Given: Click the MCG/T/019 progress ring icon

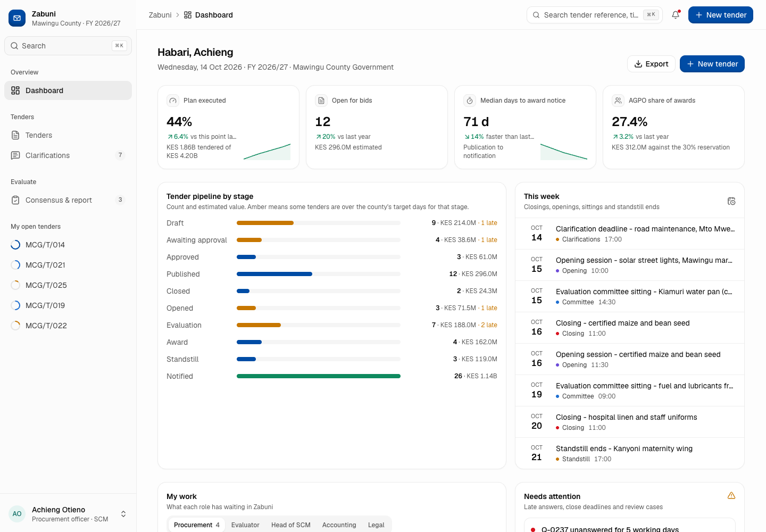Looking at the screenshot, I should 15,305.
